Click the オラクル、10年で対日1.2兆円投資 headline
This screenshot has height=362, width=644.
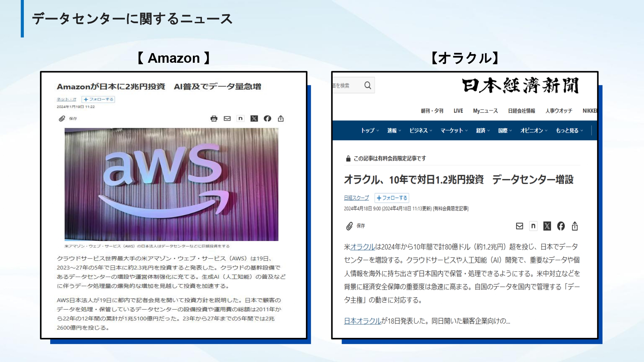459,180
